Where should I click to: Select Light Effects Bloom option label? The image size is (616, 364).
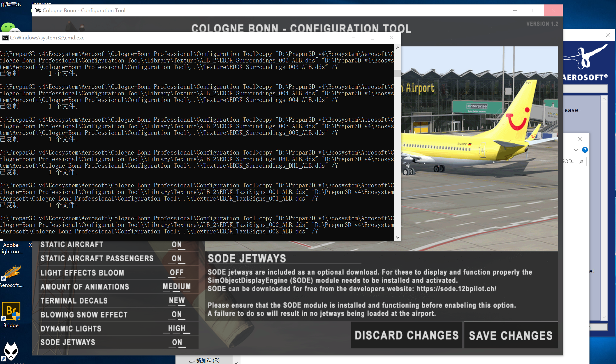(x=82, y=273)
